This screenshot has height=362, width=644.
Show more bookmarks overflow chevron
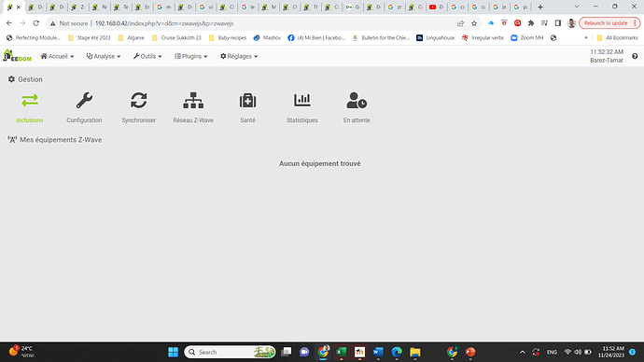tap(586, 37)
